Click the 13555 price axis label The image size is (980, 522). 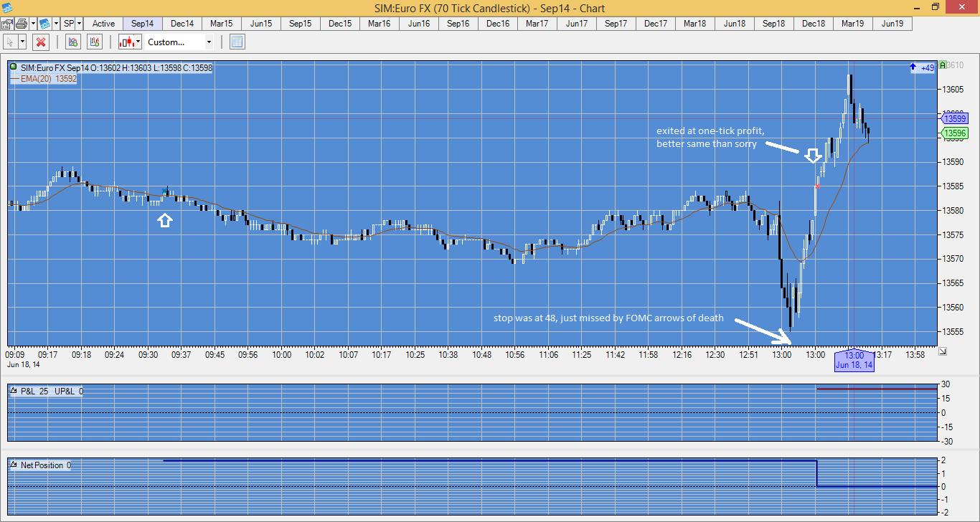953,332
